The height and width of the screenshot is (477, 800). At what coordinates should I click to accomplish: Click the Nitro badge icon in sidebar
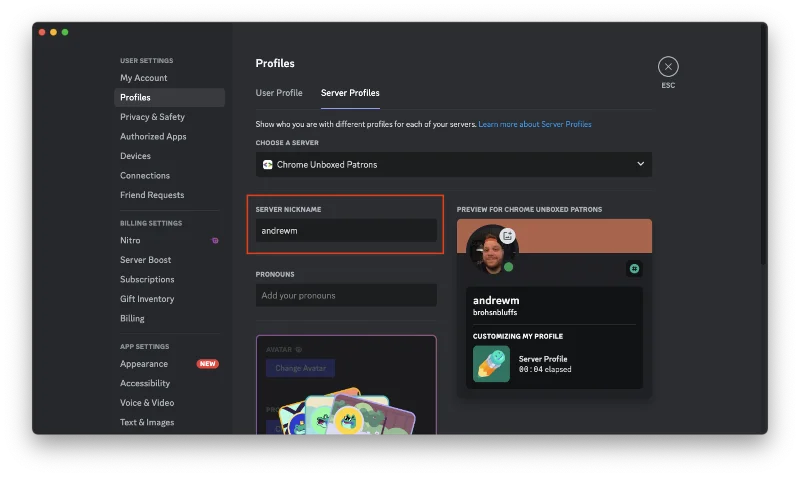[x=215, y=240]
